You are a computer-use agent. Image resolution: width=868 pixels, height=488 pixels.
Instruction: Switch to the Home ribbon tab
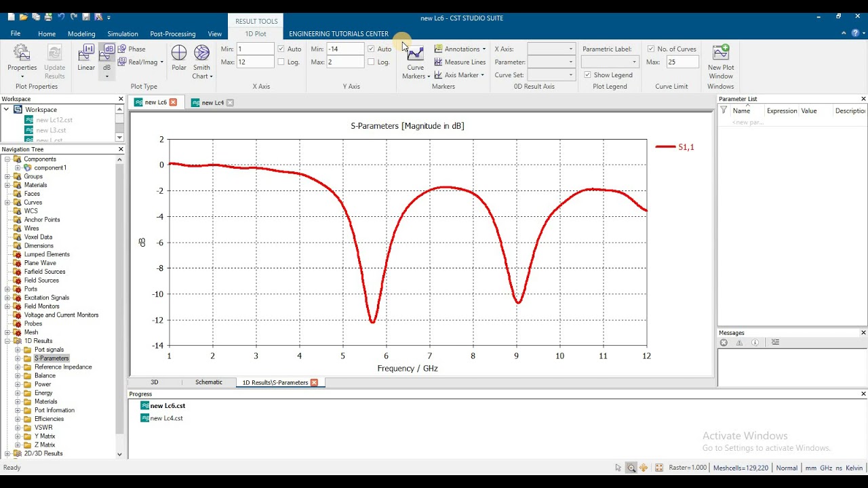click(47, 34)
